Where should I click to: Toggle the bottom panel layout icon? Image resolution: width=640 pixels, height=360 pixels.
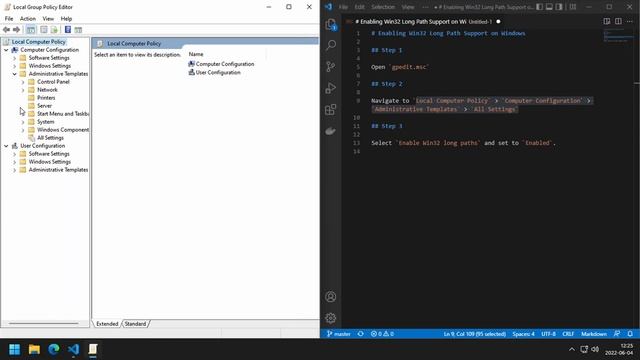(549, 7)
